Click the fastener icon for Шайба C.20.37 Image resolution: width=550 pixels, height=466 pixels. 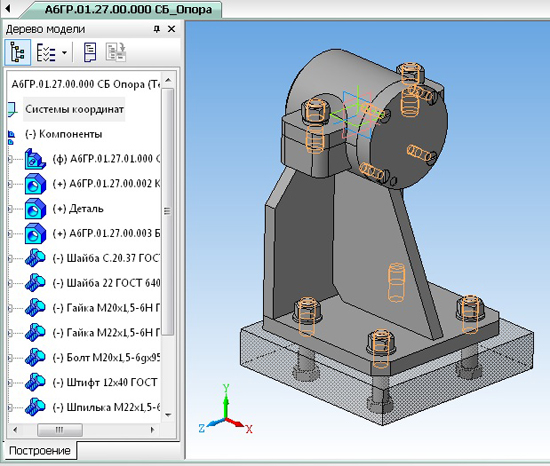click(x=35, y=258)
